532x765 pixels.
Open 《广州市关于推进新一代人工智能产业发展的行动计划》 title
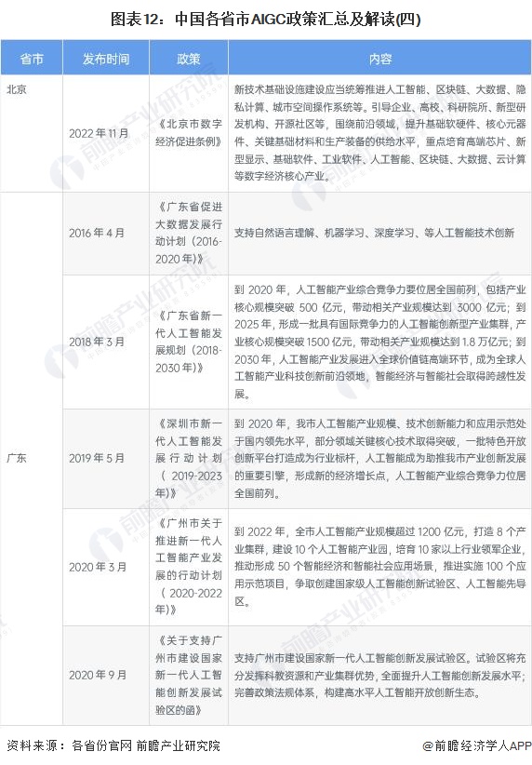[x=189, y=567]
